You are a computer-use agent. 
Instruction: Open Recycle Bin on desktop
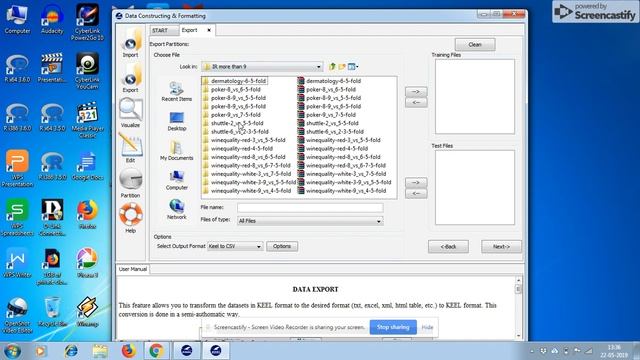click(52, 312)
